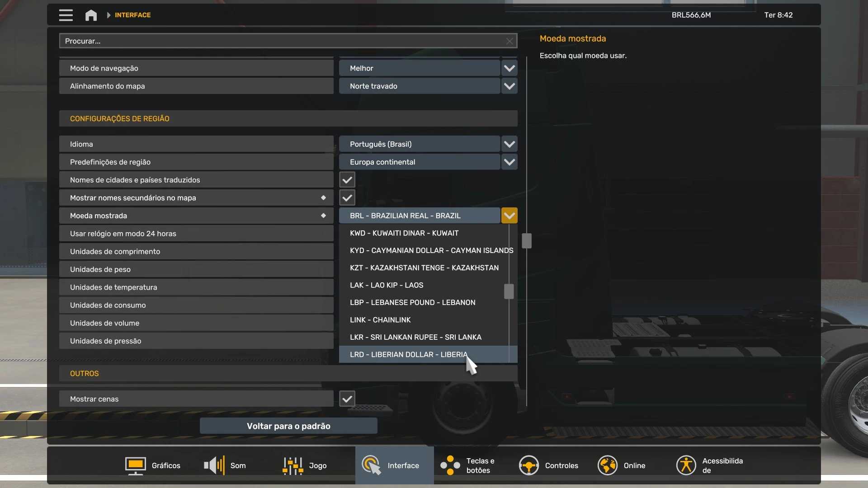Open Online globe icon
868x488 pixels.
click(607, 465)
